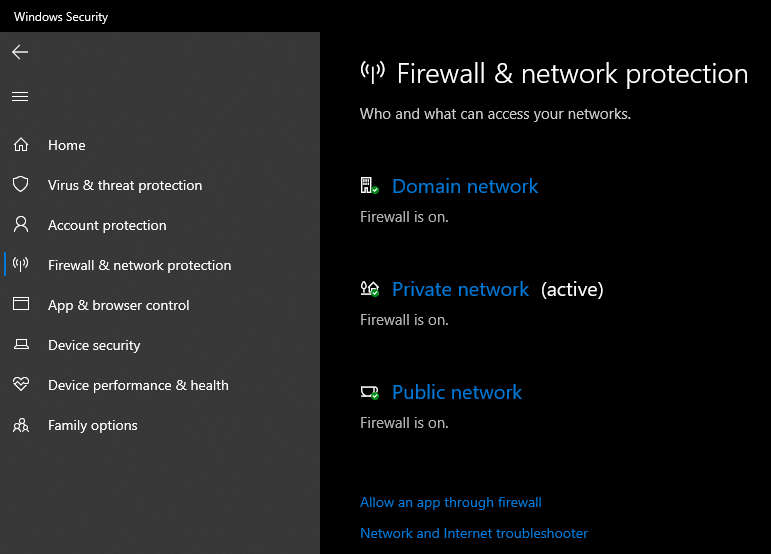Open Public network firewall settings
Image resolution: width=771 pixels, height=554 pixels.
point(457,392)
